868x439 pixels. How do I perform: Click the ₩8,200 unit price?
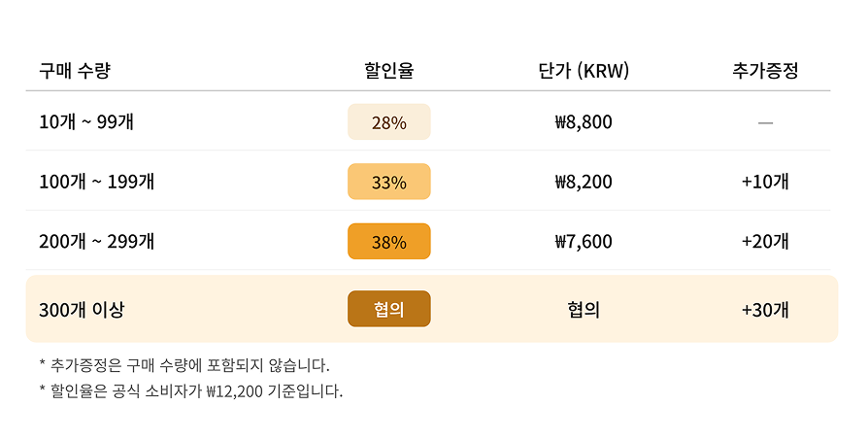pyautogui.click(x=583, y=182)
